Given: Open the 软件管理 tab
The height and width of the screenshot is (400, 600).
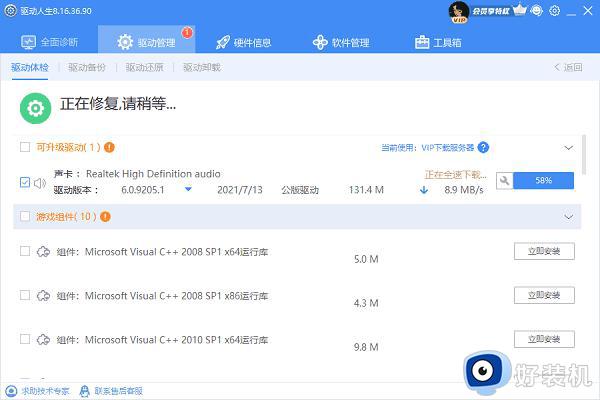Looking at the screenshot, I should click(x=341, y=42).
